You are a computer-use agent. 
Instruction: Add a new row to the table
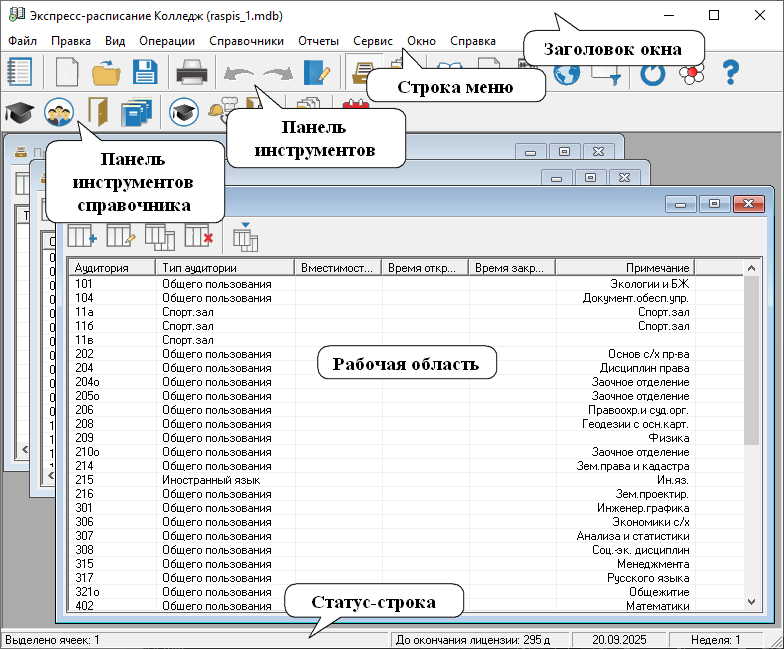[82, 237]
